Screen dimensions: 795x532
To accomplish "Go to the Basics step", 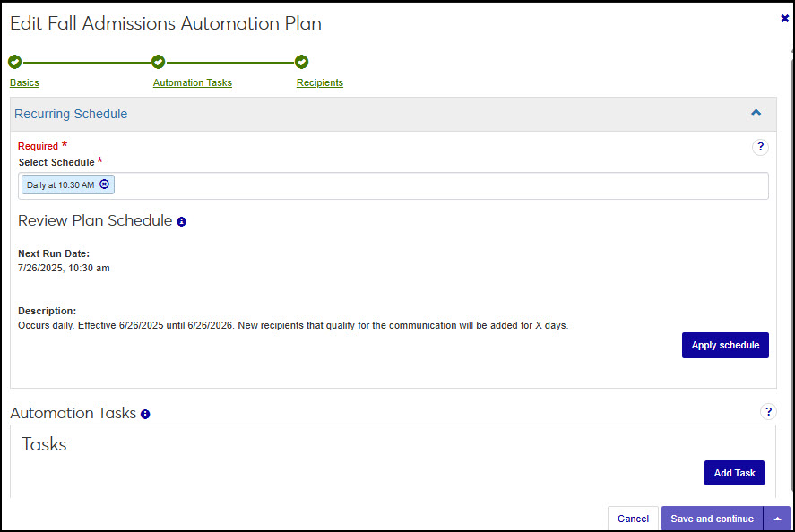I will click(x=24, y=82).
